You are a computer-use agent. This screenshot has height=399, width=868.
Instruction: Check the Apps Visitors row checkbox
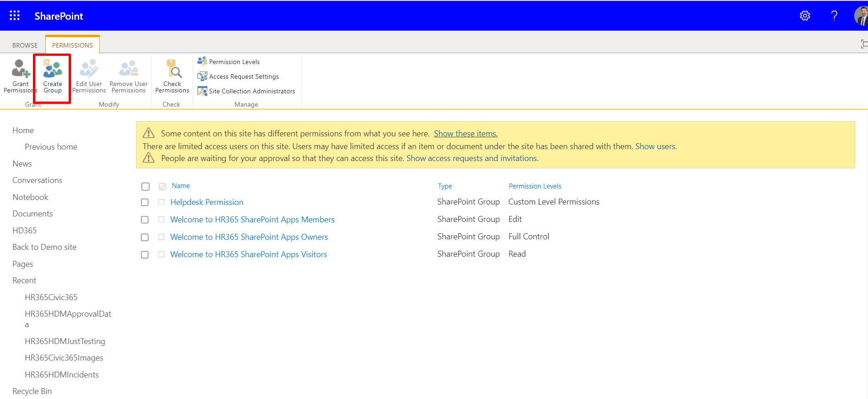[145, 254]
